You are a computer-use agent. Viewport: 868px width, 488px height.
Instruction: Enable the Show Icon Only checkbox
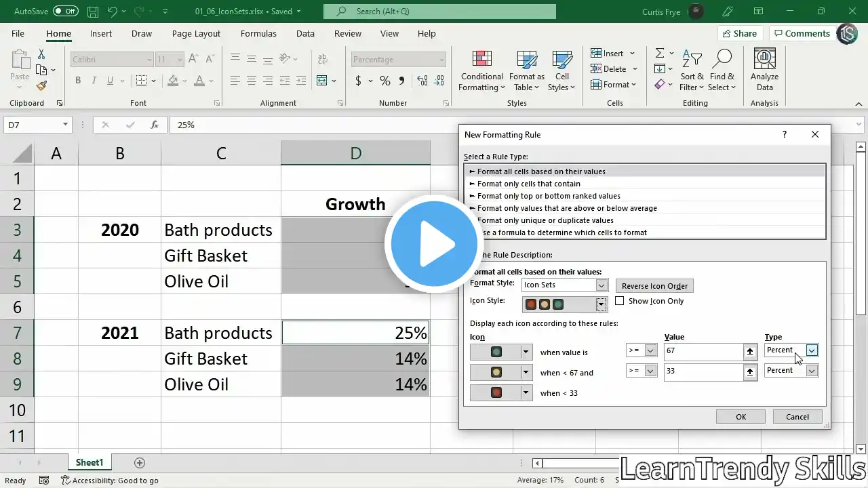pos(619,301)
